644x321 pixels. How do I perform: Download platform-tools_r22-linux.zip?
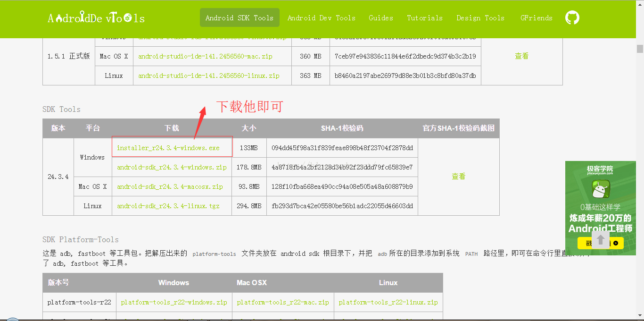388,302
